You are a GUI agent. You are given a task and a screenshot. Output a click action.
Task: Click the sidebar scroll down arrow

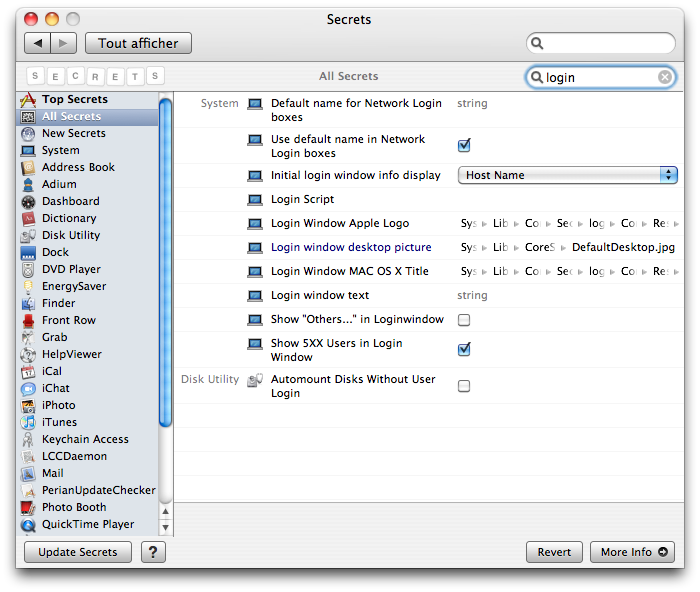click(x=166, y=527)
